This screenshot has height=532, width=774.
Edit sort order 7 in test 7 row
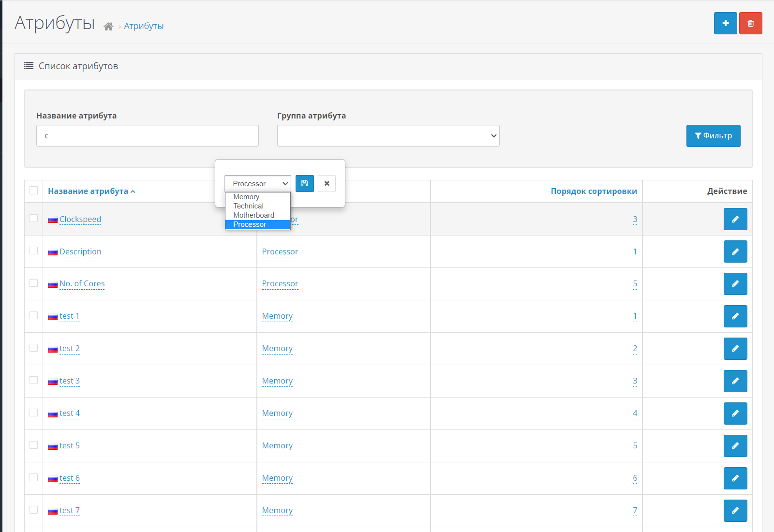pos(635,510)
